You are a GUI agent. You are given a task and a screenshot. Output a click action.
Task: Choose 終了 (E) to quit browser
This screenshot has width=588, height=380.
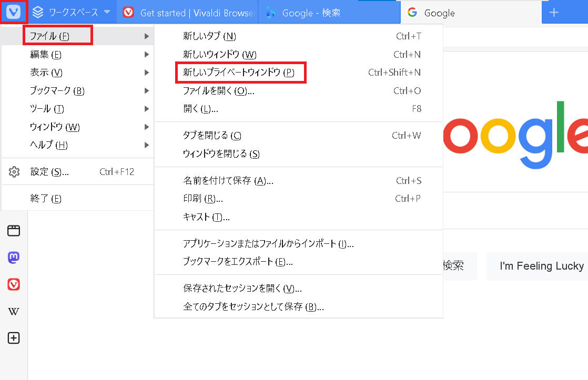[46, 199]
